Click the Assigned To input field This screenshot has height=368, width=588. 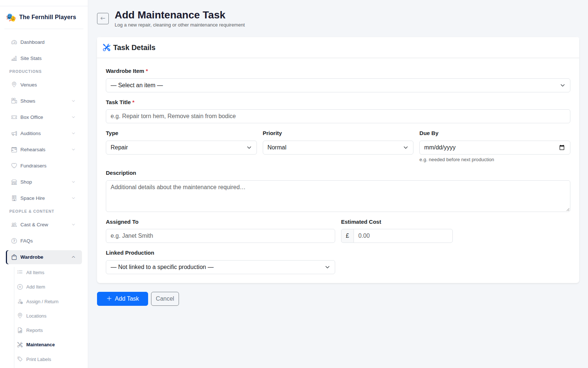[x=220, y=236]
